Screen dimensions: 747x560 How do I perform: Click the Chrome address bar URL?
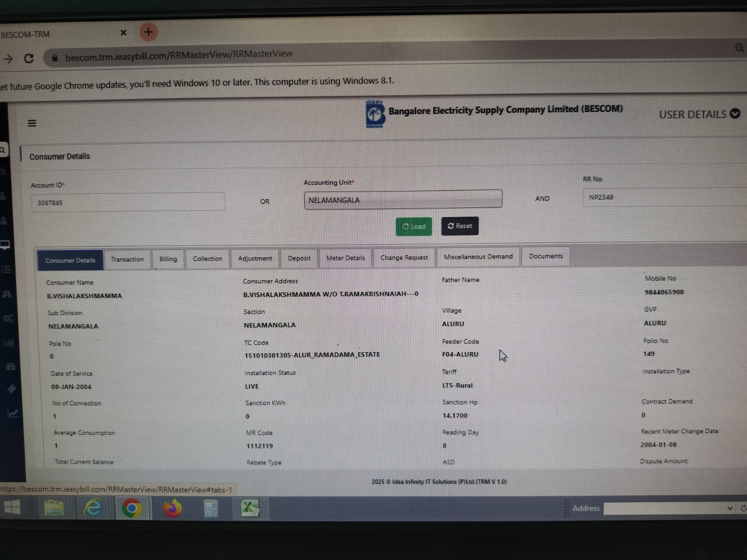pyautogui.click(x=179, y=55)
